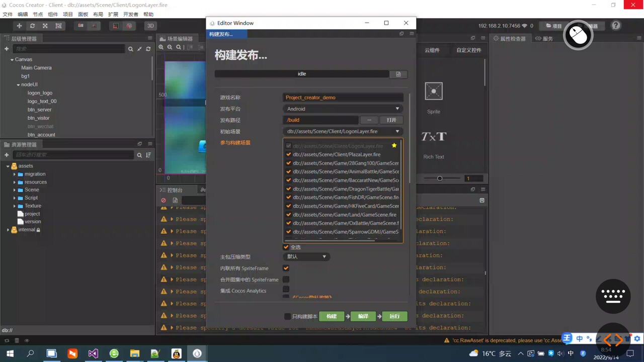The image size is (644, 362).
Task: Select the move tool in main toolbar
Action: point(19,26)
